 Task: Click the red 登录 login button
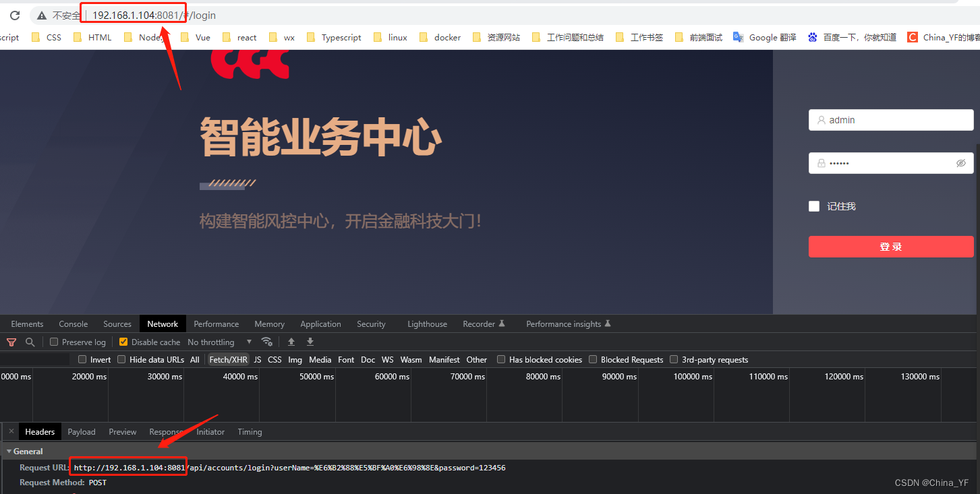890,246
